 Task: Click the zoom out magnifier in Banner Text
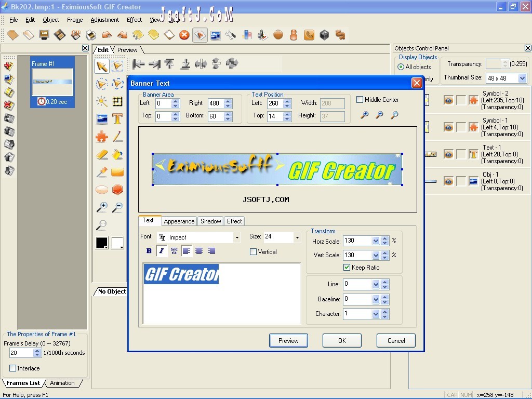[379, 115]
